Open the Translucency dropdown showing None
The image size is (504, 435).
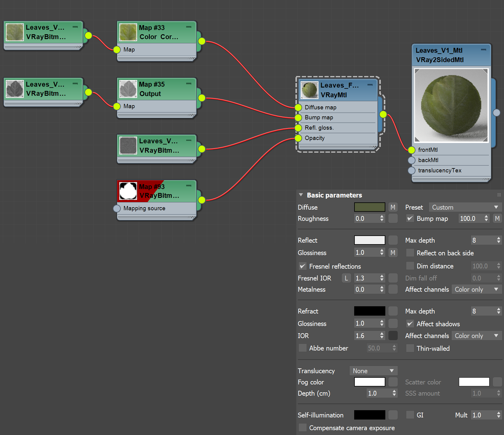point(373,370)
